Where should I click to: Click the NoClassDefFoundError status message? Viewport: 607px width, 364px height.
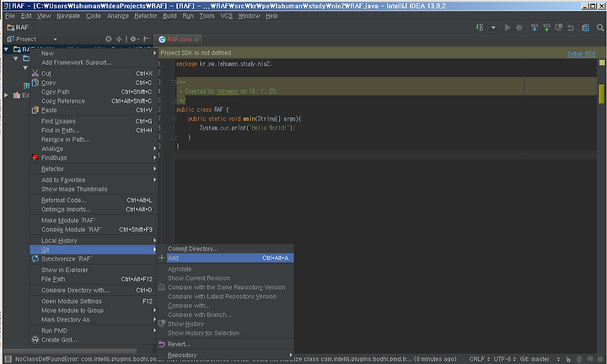click(235, 359)
